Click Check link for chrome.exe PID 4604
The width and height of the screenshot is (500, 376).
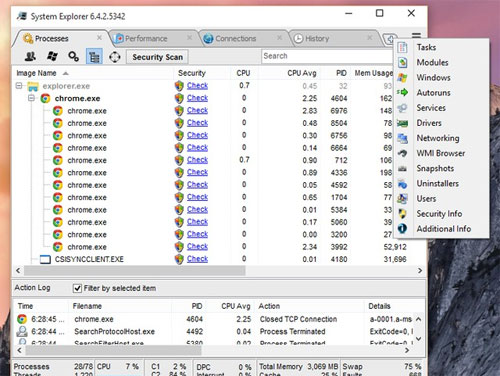click(197, 98)
